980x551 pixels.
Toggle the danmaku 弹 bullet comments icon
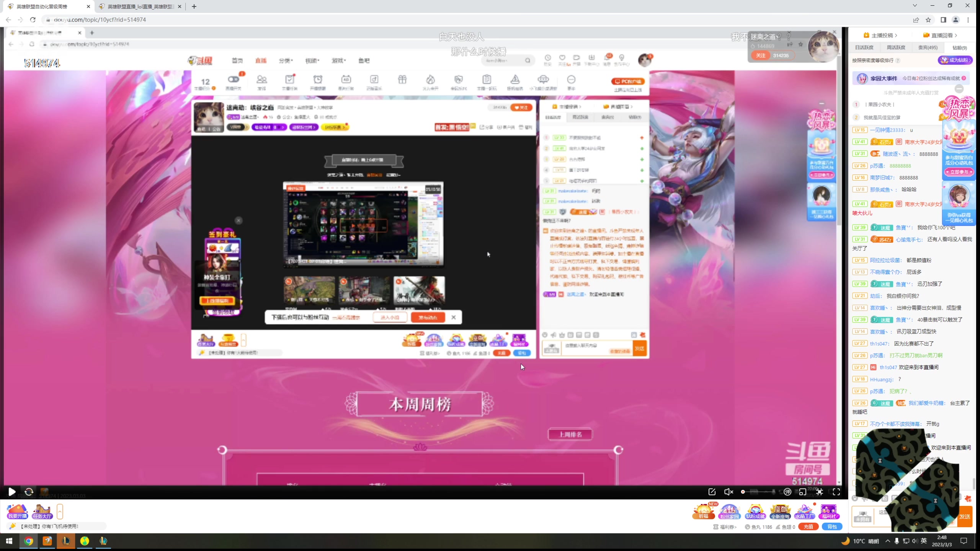787,492
